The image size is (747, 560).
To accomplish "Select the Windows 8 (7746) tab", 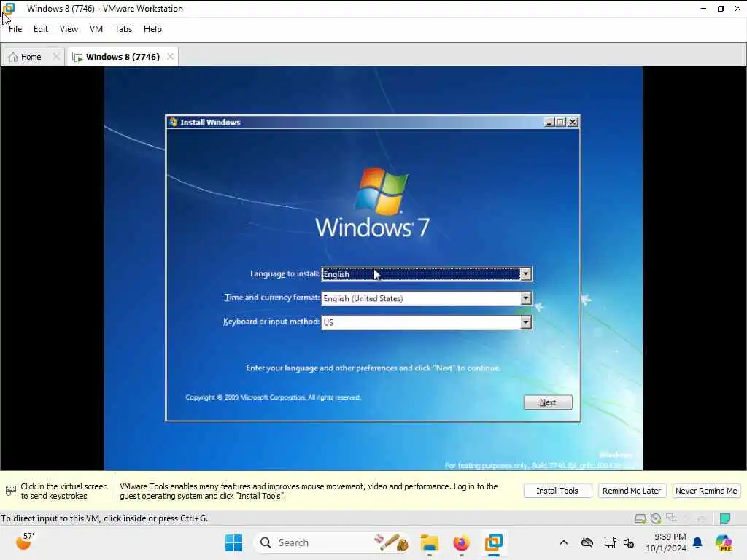I will click(123, 57).
